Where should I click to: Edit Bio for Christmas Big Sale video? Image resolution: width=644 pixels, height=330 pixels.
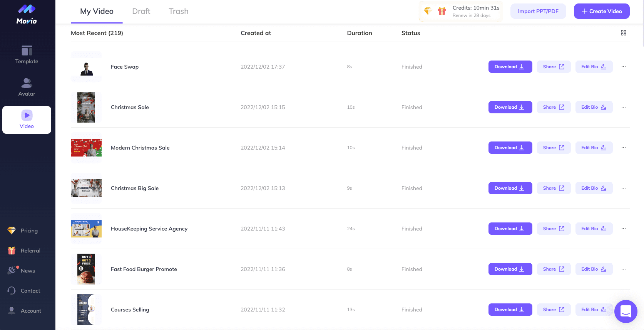pyautogui.click(x=594, y=188)
